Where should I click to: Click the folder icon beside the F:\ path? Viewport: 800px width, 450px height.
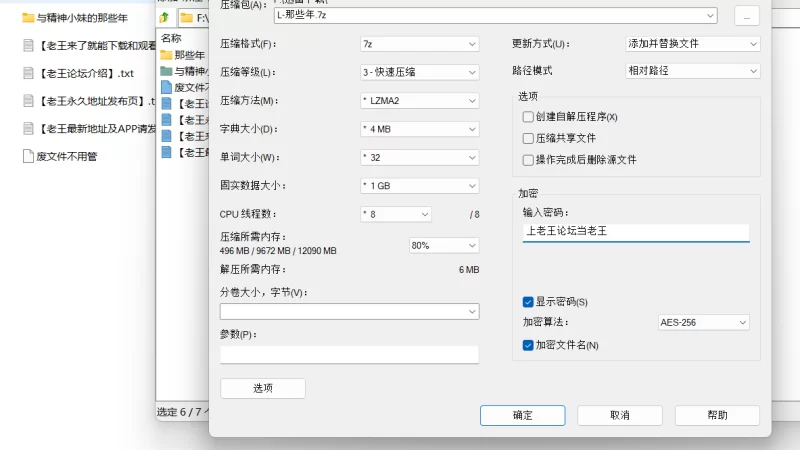(187, 18)
